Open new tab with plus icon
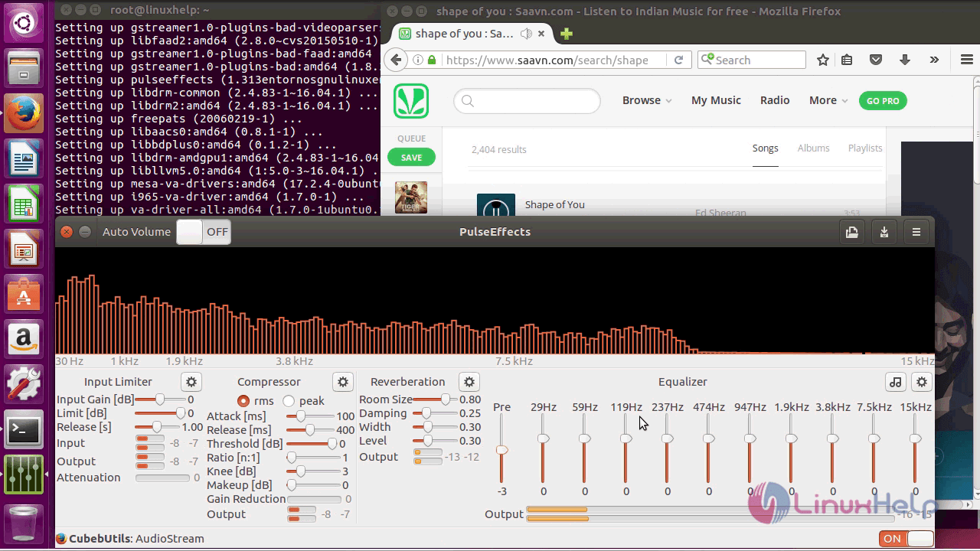 pyautogui.click(x=567, y=34)
